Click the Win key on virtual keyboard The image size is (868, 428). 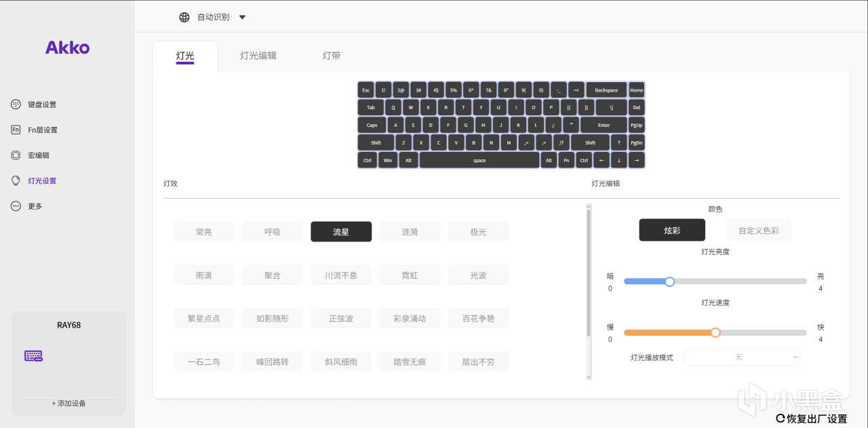[388, 160]
